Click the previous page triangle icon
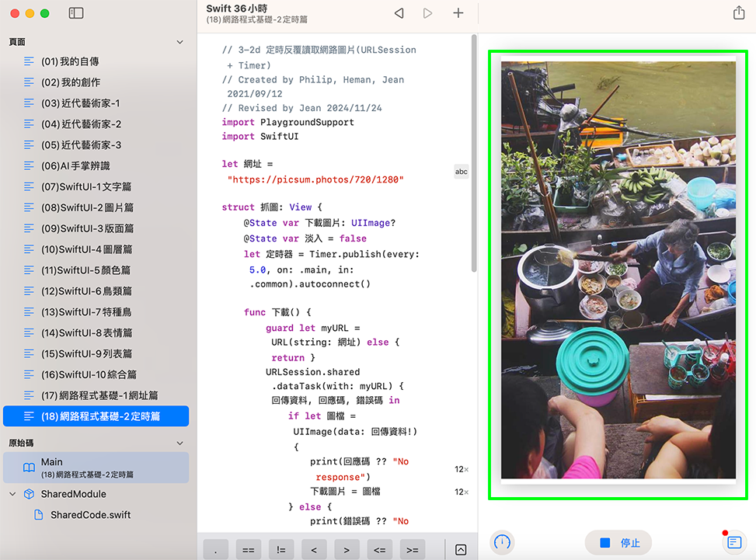This screenshot has height=560, width=756. coord(399,13)
